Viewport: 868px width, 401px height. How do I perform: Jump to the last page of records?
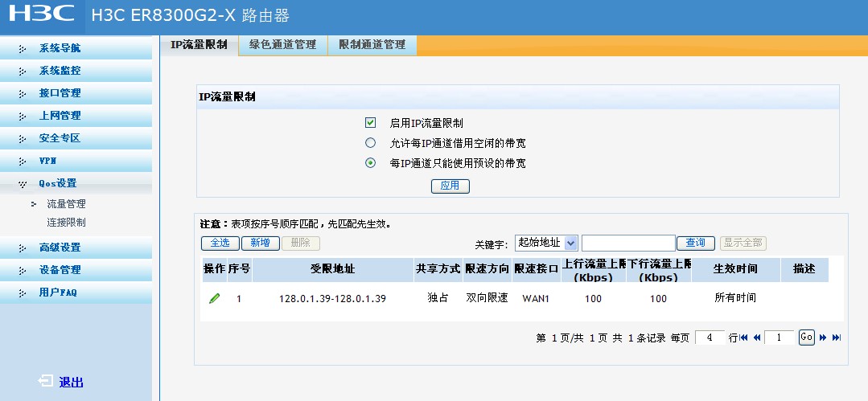(x=836, y=338)
